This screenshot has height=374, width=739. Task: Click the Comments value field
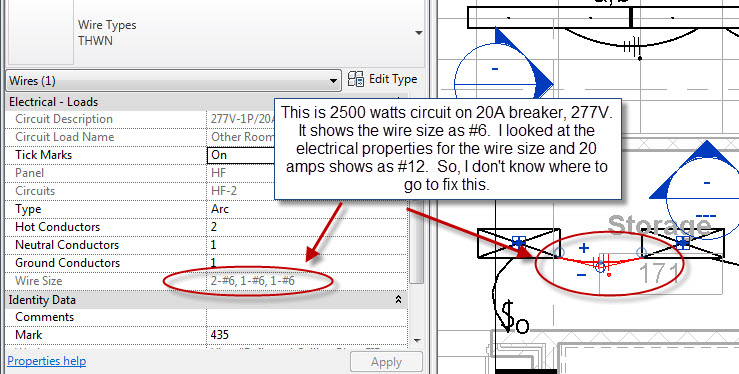pyautogui.click(x=307, y=317)
